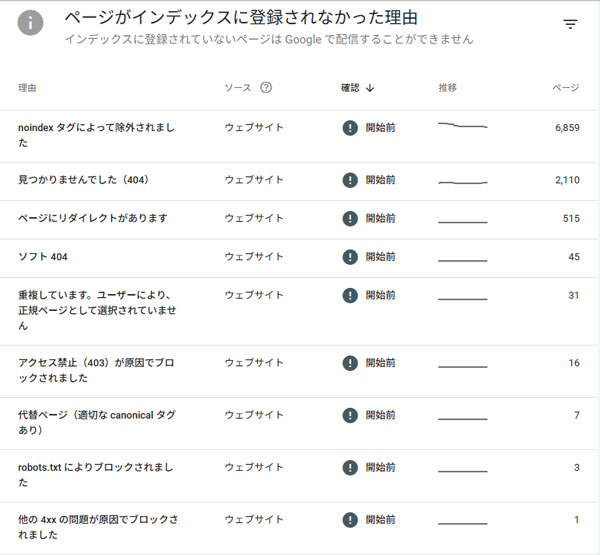Click the trend sparkline in the 404 row
600x555 pixels.
click(x=462, y=182)
